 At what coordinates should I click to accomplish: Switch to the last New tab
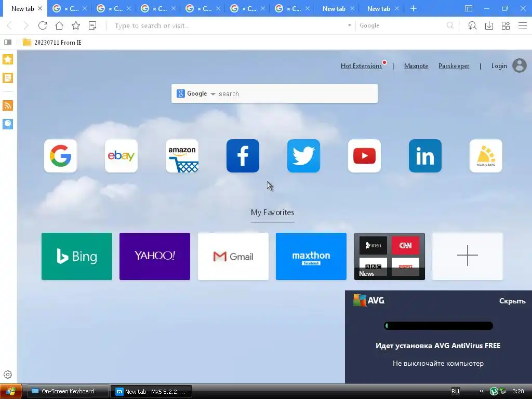pos(379,8)
